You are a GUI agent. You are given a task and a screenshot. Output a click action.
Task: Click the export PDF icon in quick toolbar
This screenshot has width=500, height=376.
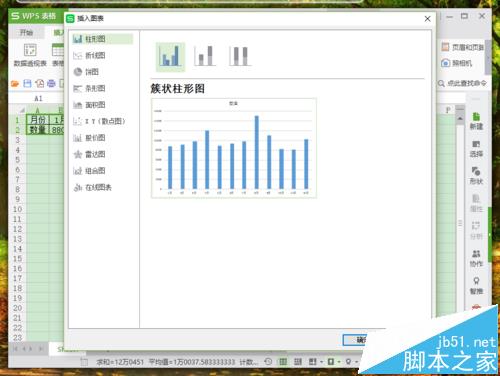(40, 83)
